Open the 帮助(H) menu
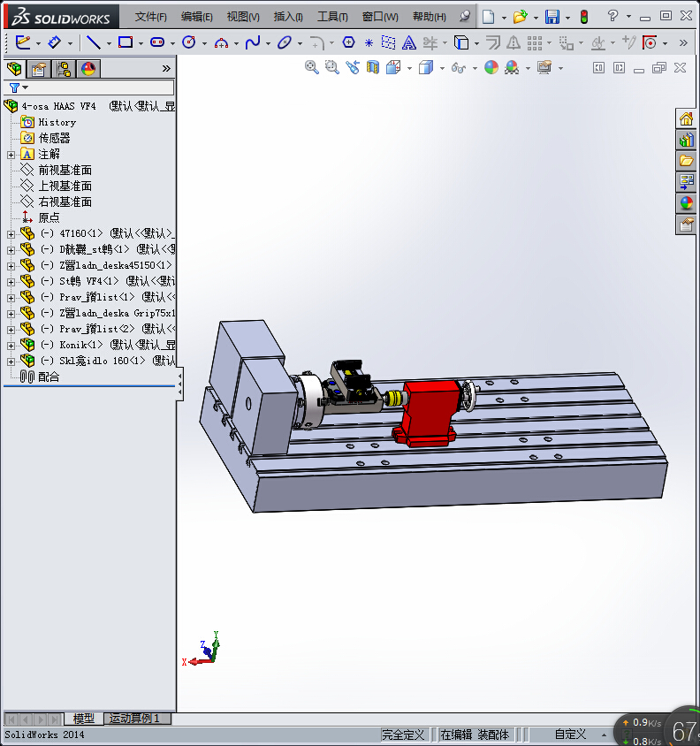Screen dimensions: 700x746 [430, 17]
